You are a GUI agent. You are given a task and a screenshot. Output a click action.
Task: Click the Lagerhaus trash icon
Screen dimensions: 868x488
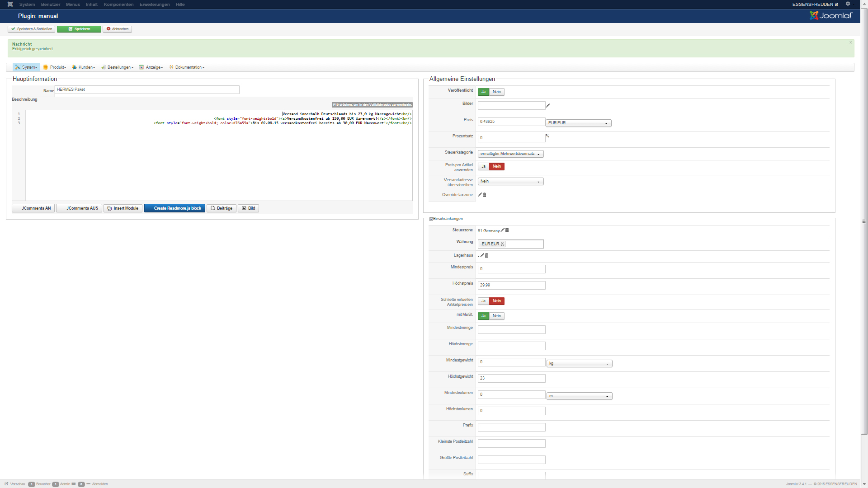[x=487, y=256]
